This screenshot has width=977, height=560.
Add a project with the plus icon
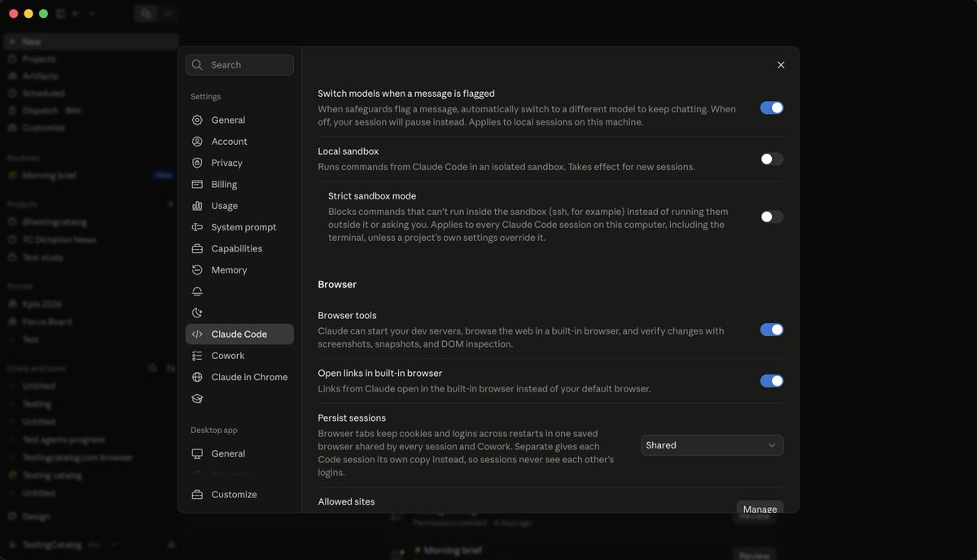(x=170, y=204)
